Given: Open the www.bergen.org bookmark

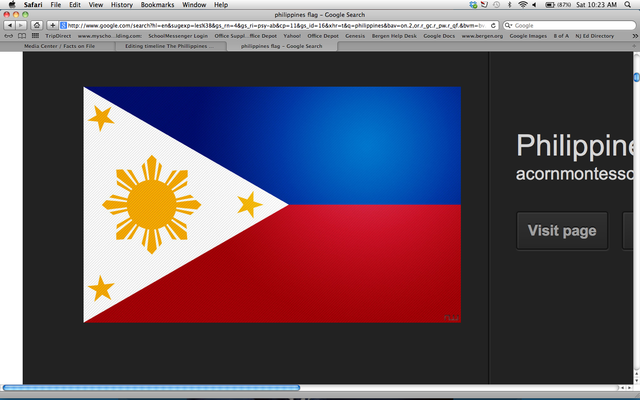Looking at the screenshot, I should point(482,36).
